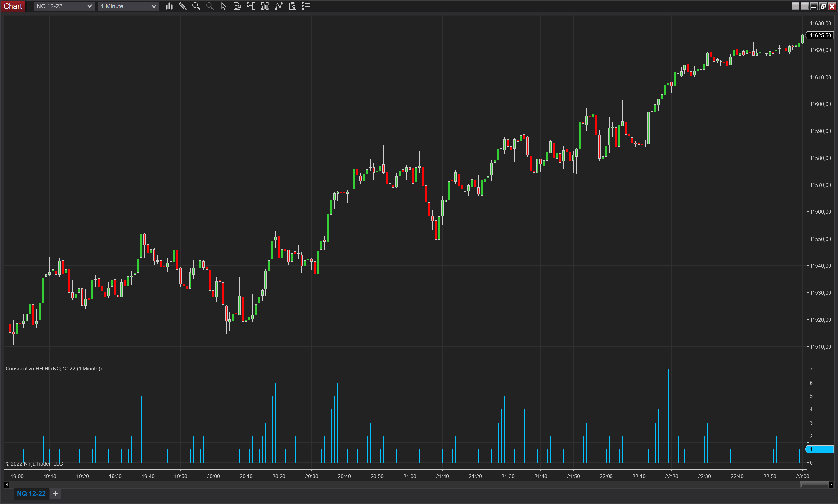Open the Properties list icon
The height and width of the screenshot is (504, 838).
point(306,6)
